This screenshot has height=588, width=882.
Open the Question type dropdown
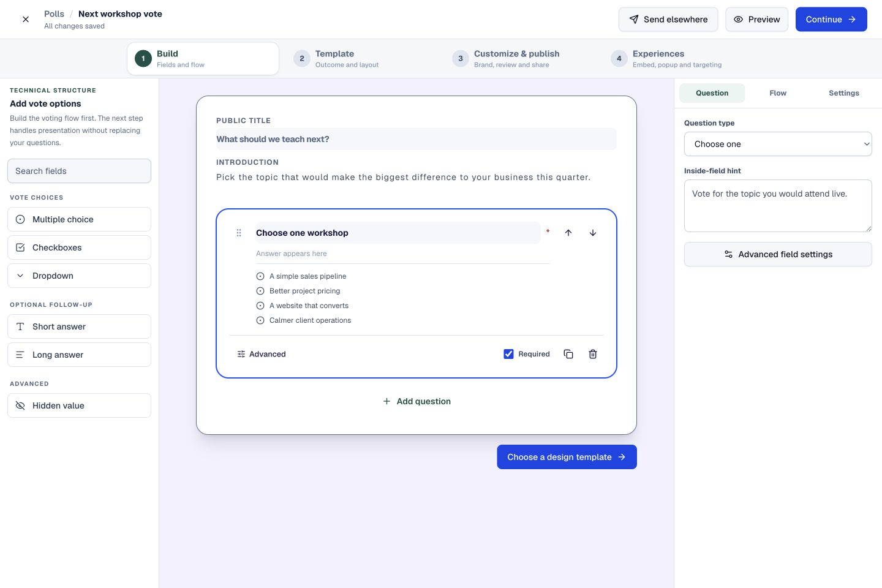tap(778, 144)
